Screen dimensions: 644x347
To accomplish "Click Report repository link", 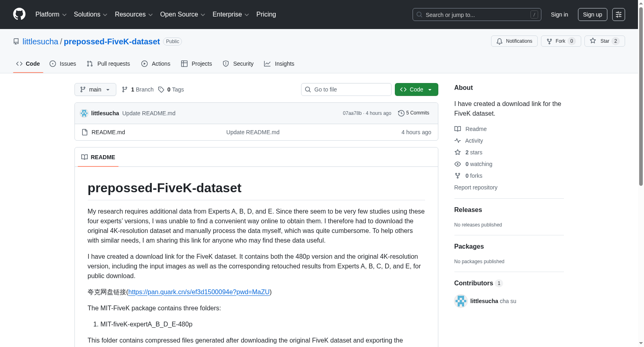I will pyautogui.click(x=476, y=187).
